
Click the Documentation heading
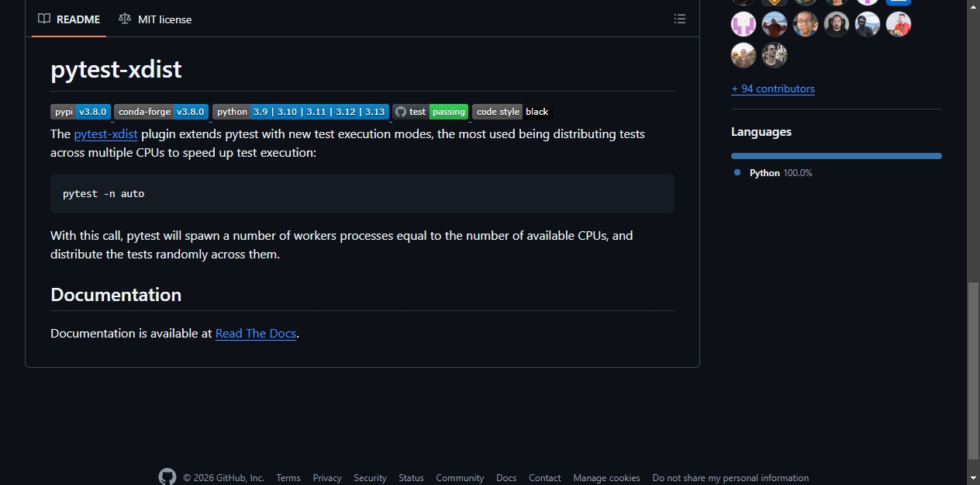[x=116, y=295]
